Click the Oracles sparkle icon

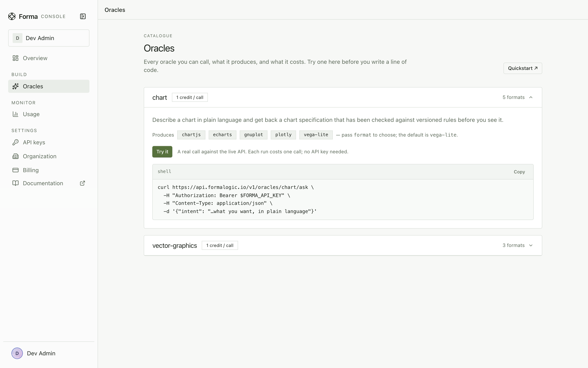coord(16,86)
